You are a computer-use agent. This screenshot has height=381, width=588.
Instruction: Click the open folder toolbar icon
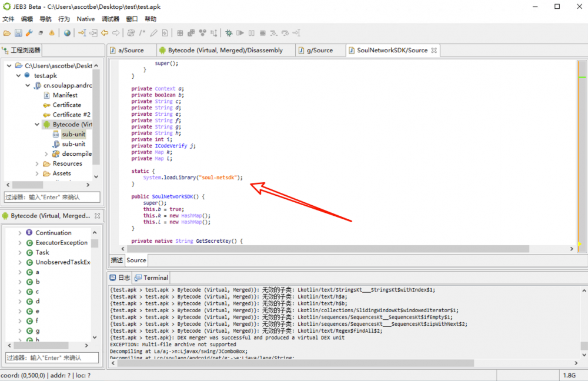(x=7, y=33)
